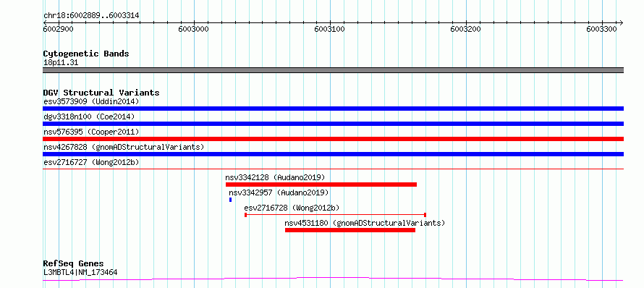Screen dimensions: 644x288
Task: Click the ruler's right end arrow
Action: (622, 22)
